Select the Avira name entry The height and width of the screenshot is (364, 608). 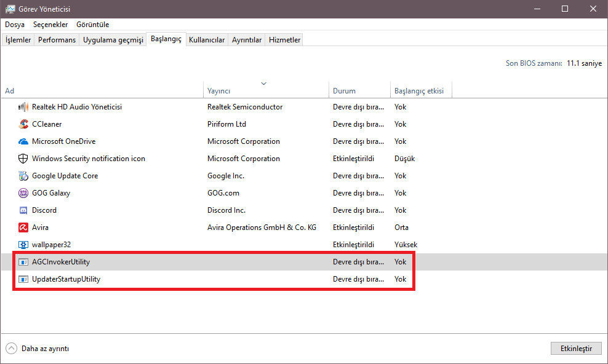(x=41, y=228)
